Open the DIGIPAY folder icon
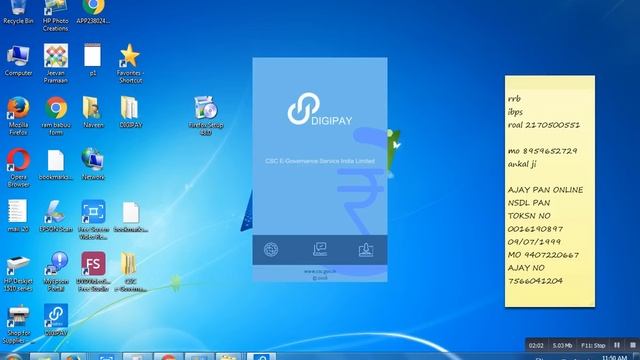This screenshot has height=360, width=640. pos(131,113)
